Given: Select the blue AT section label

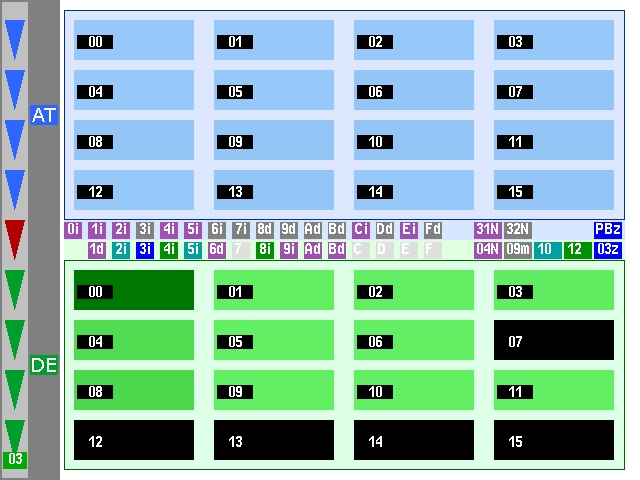Looking at the screenshot, I should pos(44,116).
